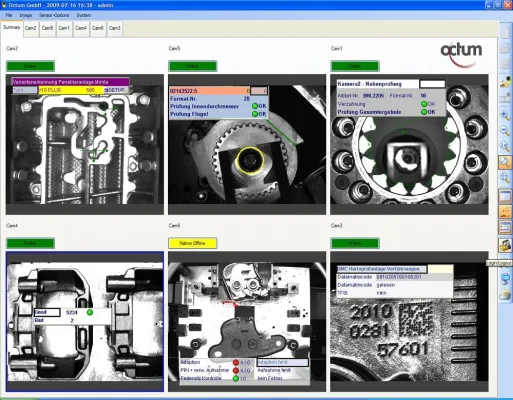Click the red Adaption status light
The height and width of the screenshot is (400, 513).
[x=236, y=362]
